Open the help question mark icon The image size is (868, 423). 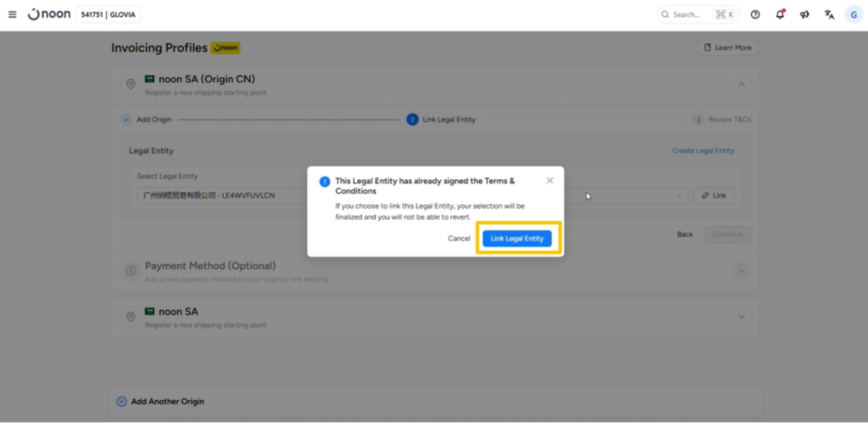(x=755, y=14)
